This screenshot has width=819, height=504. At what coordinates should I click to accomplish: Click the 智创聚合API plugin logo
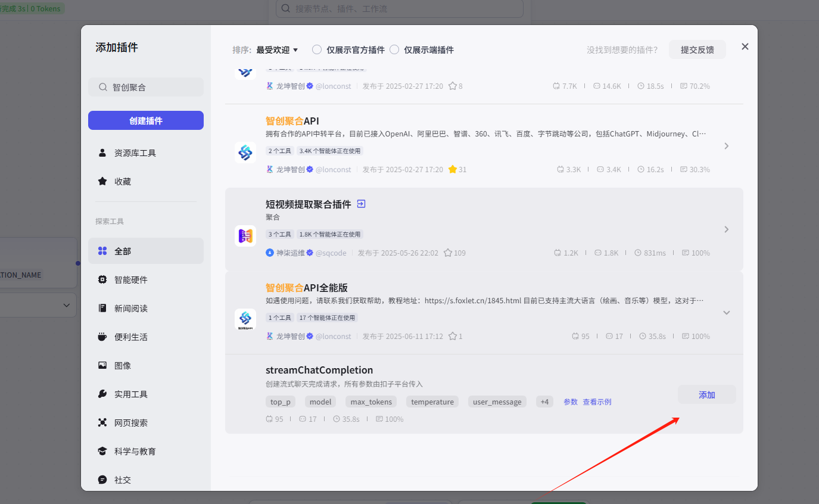coord(245,153)
